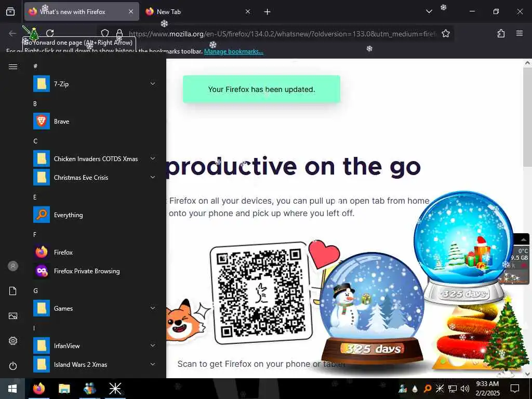This screenshot has height=399, width=532.
Task: Click the scrollbar up arrow on the page
Action: pyautogui.click(x=527, y=63)
